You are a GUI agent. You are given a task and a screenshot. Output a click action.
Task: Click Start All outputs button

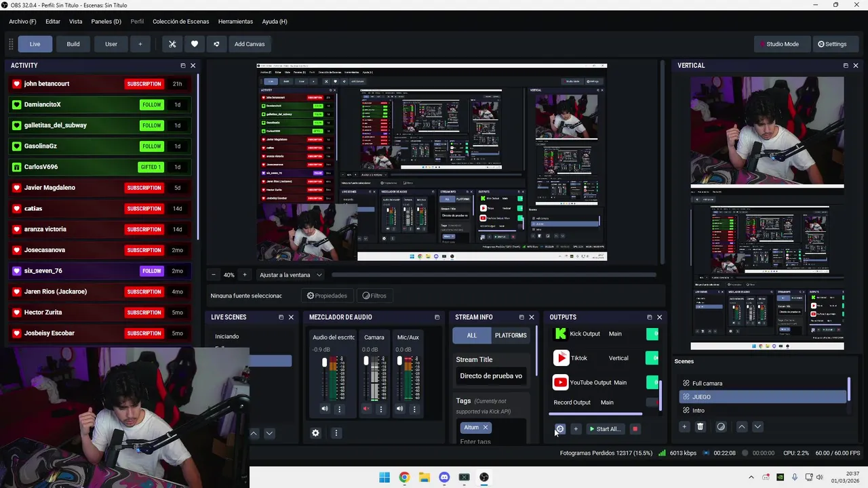[604, 429]
